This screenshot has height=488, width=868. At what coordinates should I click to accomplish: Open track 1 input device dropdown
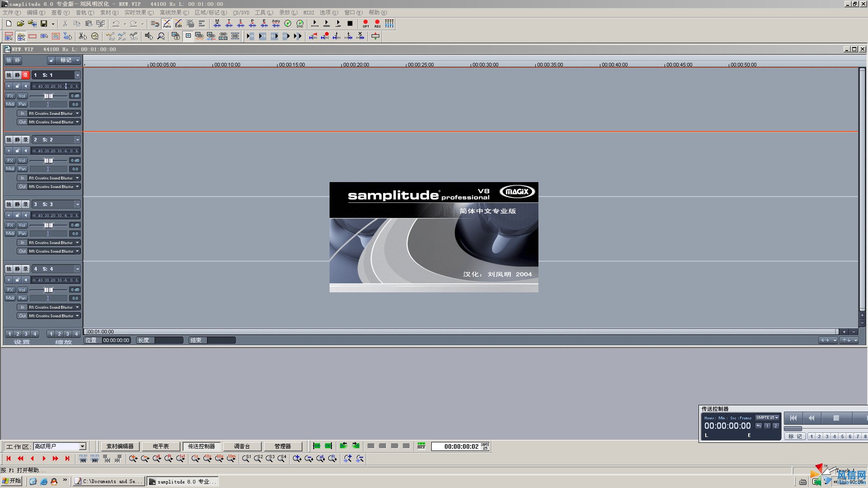coord(54,113)
